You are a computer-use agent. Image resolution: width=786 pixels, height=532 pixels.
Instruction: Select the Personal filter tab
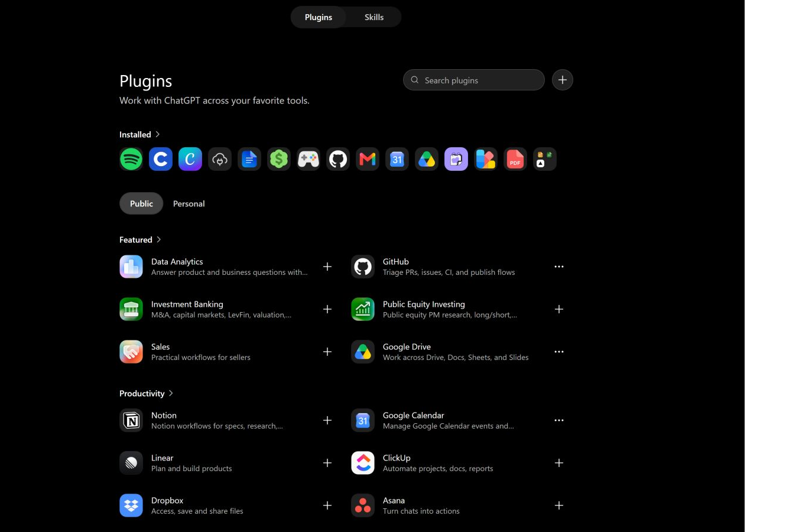189,203
